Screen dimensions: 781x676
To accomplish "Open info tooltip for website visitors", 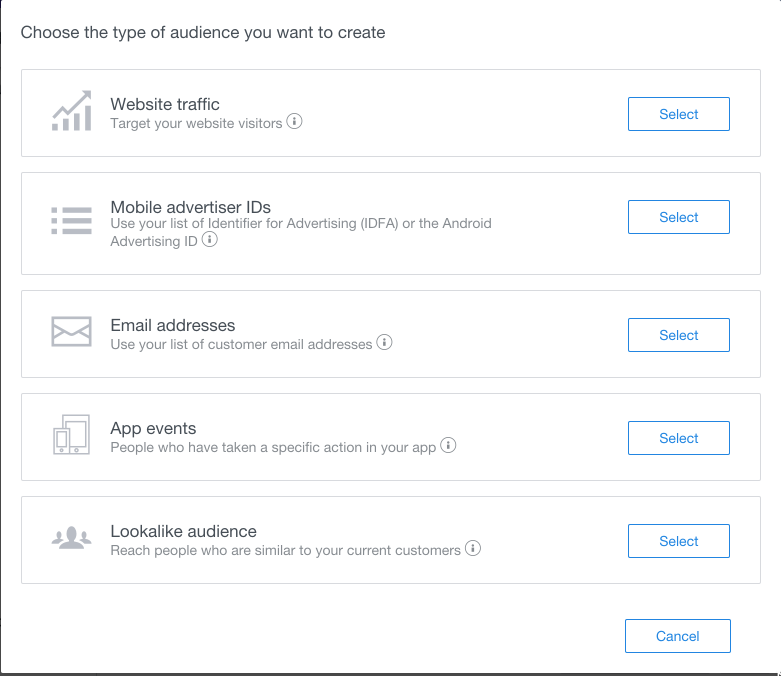I will point(294,121).
